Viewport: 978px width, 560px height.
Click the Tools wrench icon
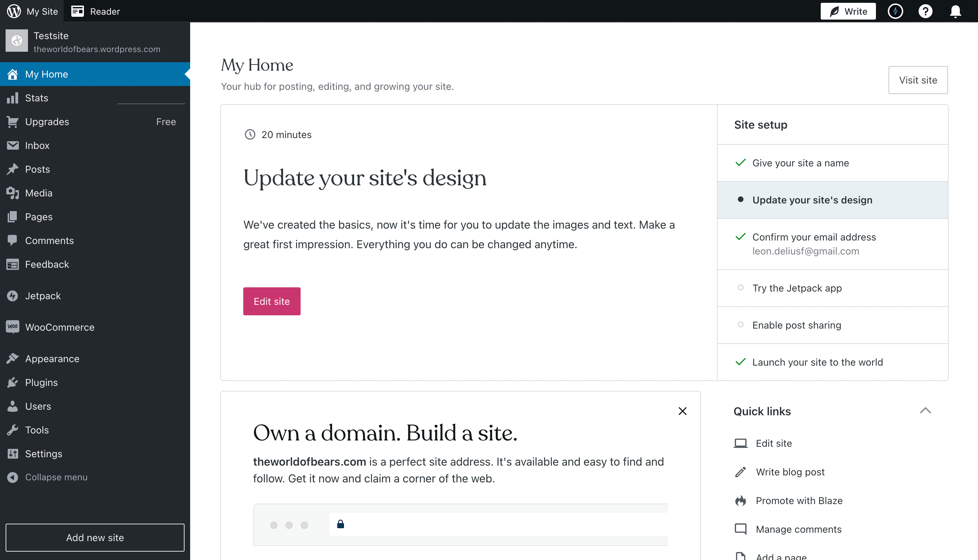tap(13, 430)
